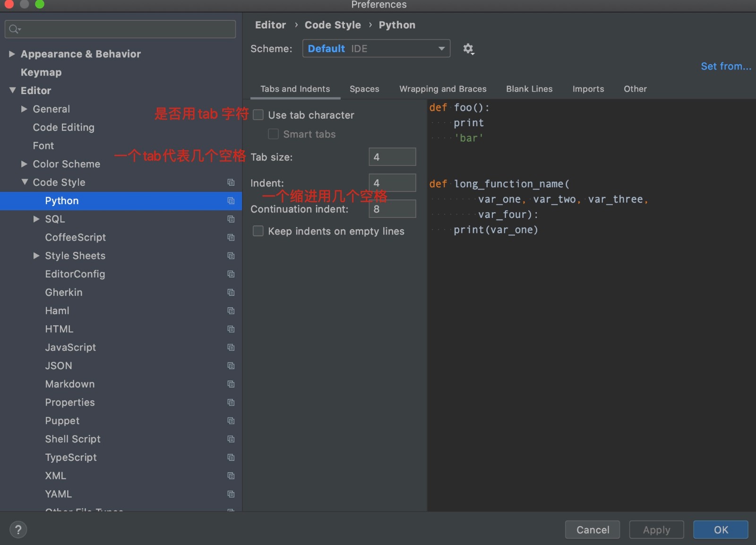Check Keep indents on empty lines
This screenshot has height=545, width=756.
click(x=258, y=231)
